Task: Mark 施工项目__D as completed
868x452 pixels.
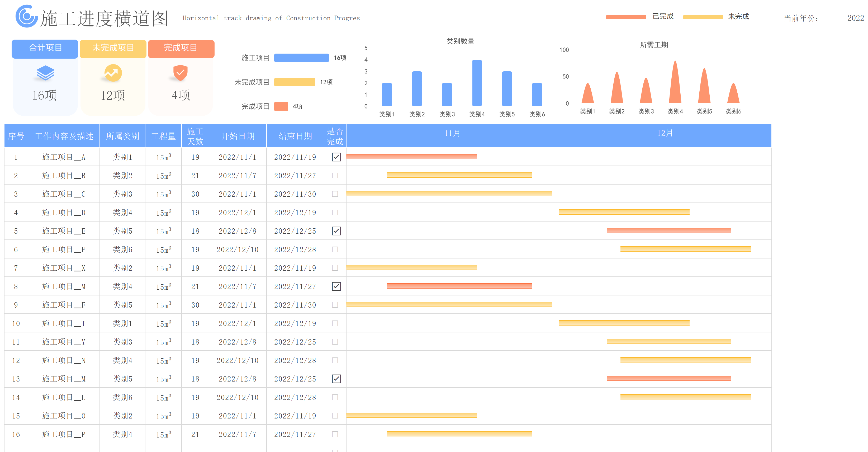Action: coord(335,212)
